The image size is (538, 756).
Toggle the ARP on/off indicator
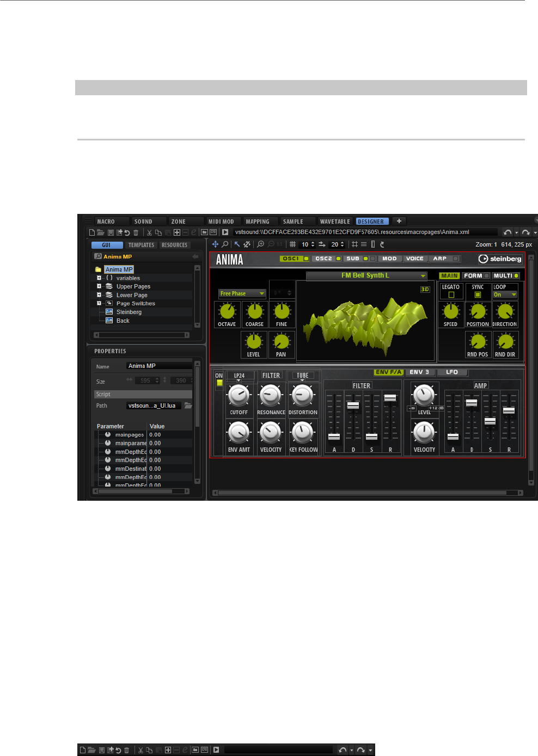click(x=456, y=259)
